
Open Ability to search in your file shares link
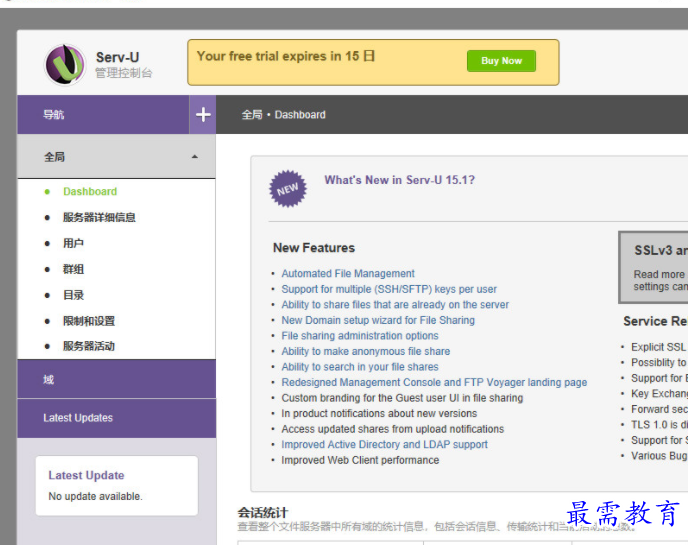coord(360,367)
